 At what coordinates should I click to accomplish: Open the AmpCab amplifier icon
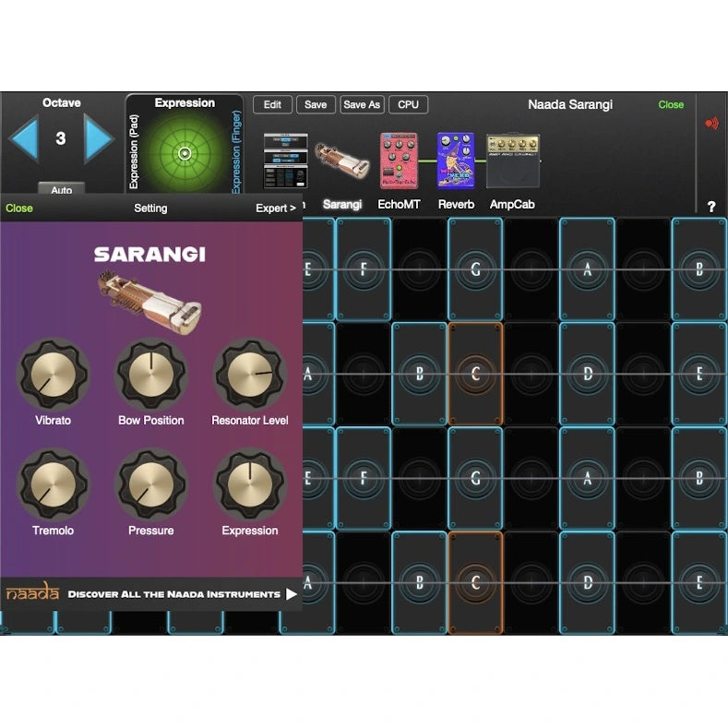[x=513, y=161]
